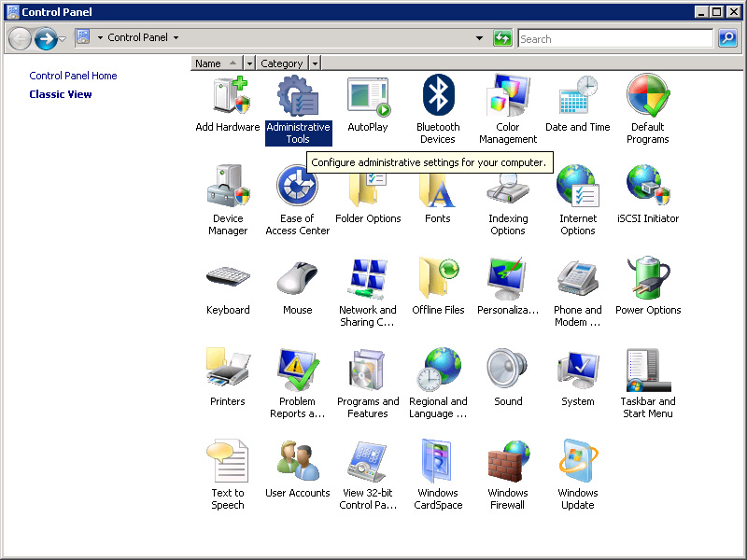Refresh the Control Panel view
The image size is (747, 560).
(502, 38)
